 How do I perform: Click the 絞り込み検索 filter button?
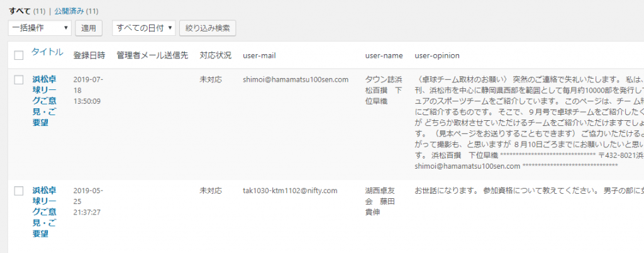pyautogui.click(x=208, y=28)
